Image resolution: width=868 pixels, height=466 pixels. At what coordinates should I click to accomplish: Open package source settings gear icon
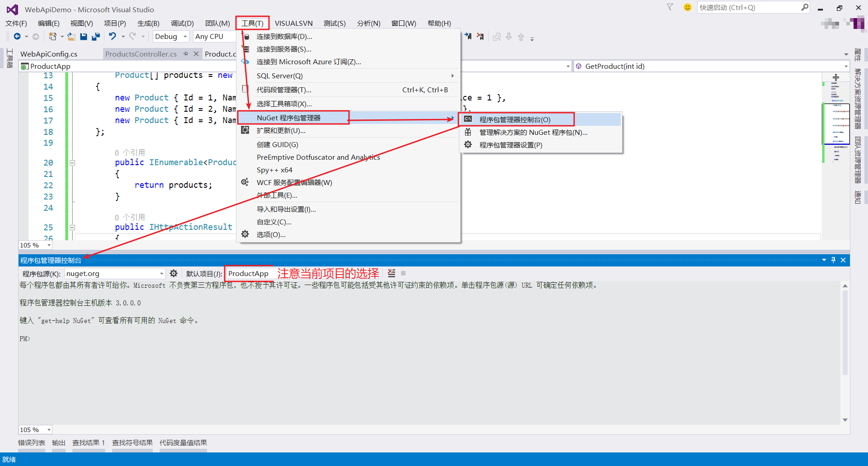[174, 273]
